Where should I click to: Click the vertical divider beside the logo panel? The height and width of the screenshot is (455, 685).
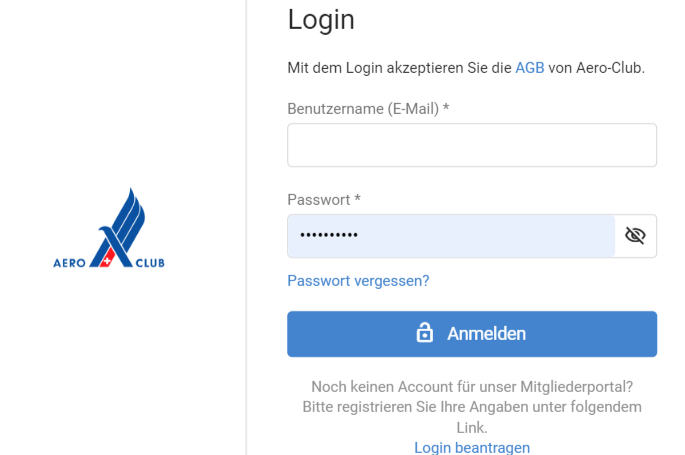[246, 228]
